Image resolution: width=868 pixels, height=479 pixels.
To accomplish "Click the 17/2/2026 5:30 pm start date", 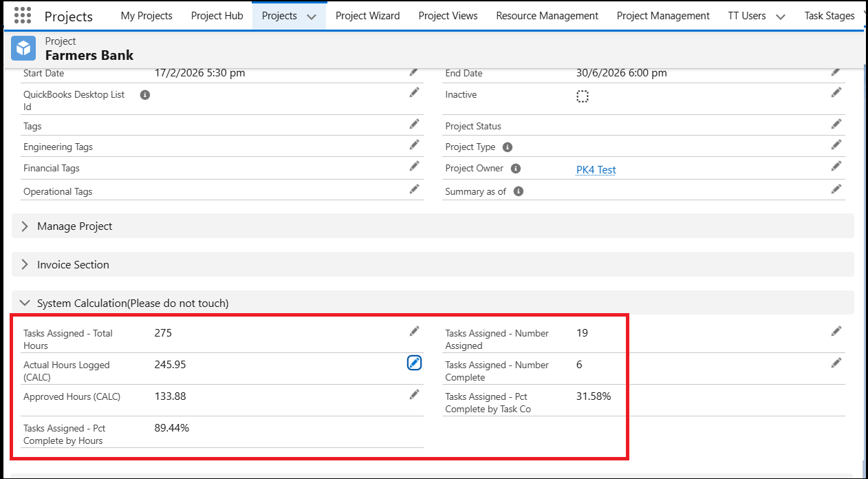I will [x=199, y=73].
